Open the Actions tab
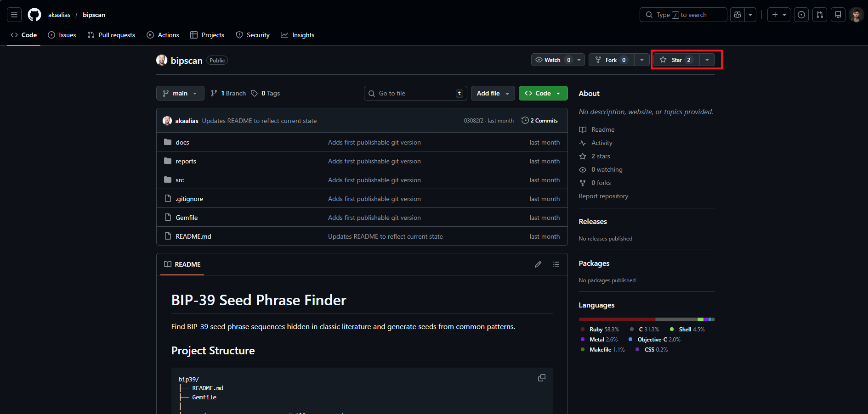 click(163, 35)
